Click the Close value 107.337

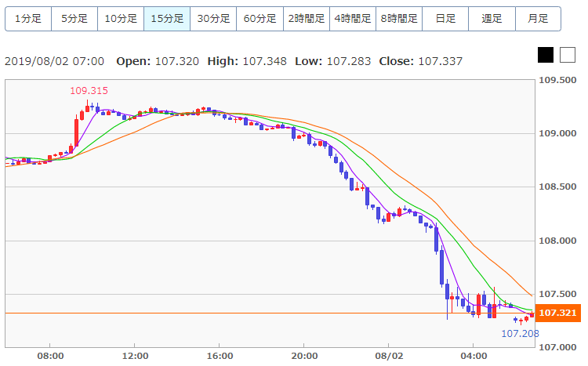(x=441, y=61)
